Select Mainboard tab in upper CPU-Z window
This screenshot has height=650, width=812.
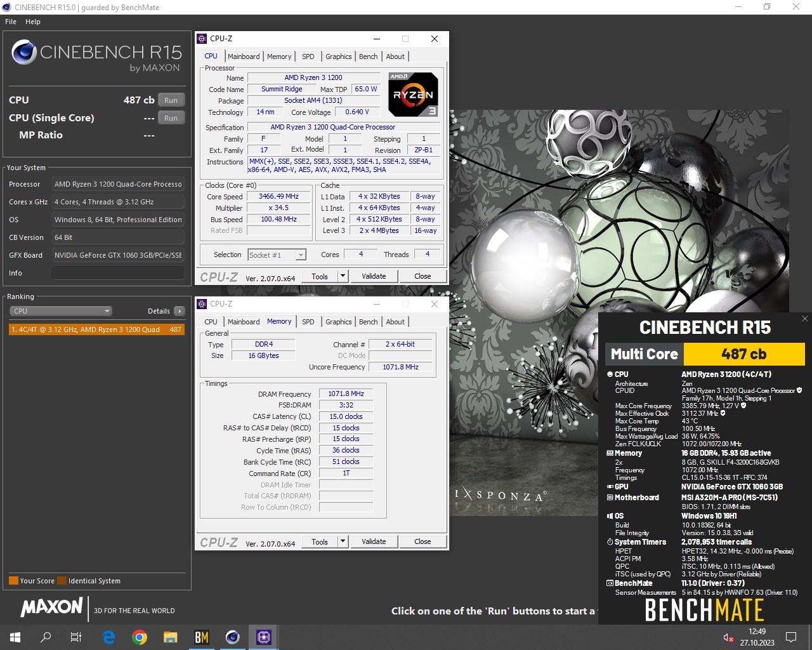(244, 56)
